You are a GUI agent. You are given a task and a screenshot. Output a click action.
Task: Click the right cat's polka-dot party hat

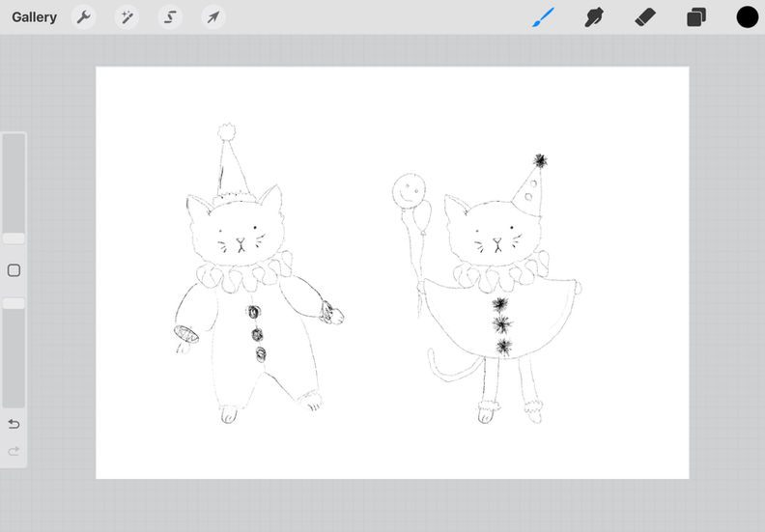point(530,185)
